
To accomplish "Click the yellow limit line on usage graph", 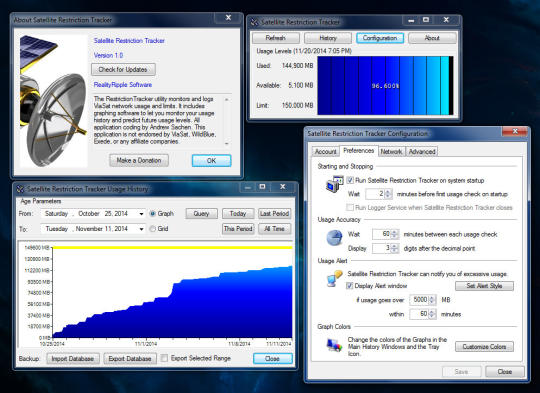I will tap(172, 247).
